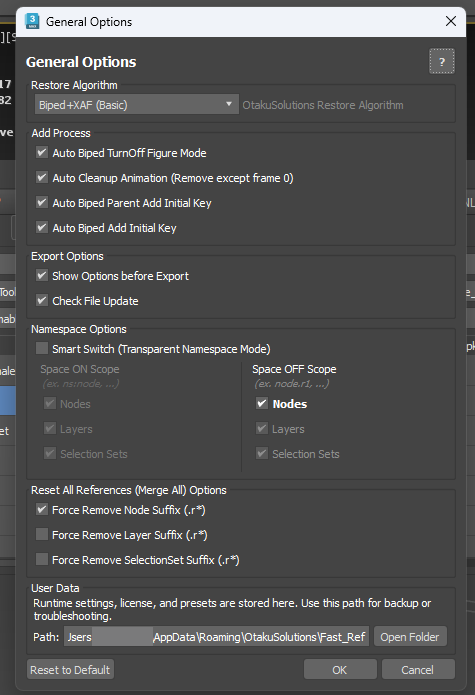This screenshot has height=695, width=475.
Task: Click the Cancel button
Action: click(417, 669)
